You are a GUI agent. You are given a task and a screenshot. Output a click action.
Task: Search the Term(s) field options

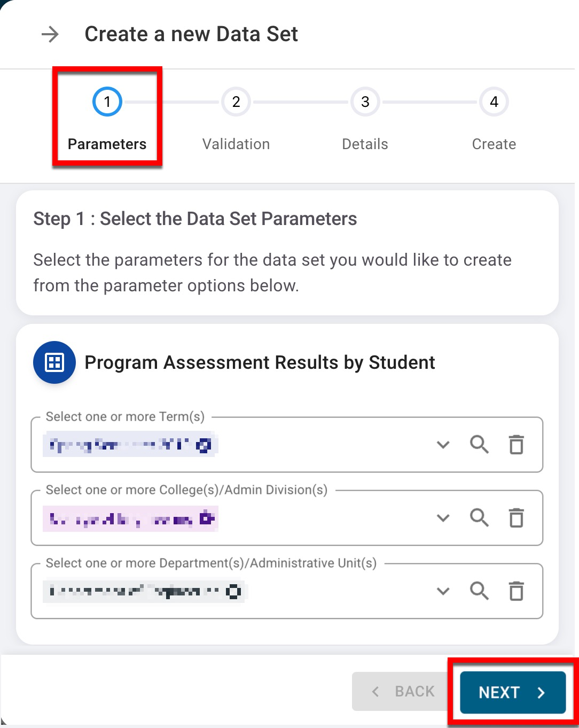pyautogui.click(x=479, y=444)
